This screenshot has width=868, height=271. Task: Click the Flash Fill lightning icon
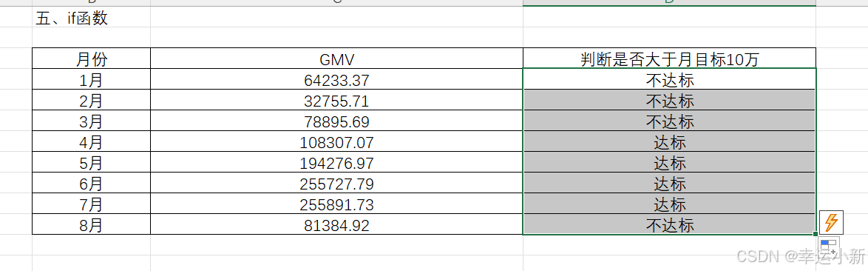click(x=831, y=222)
